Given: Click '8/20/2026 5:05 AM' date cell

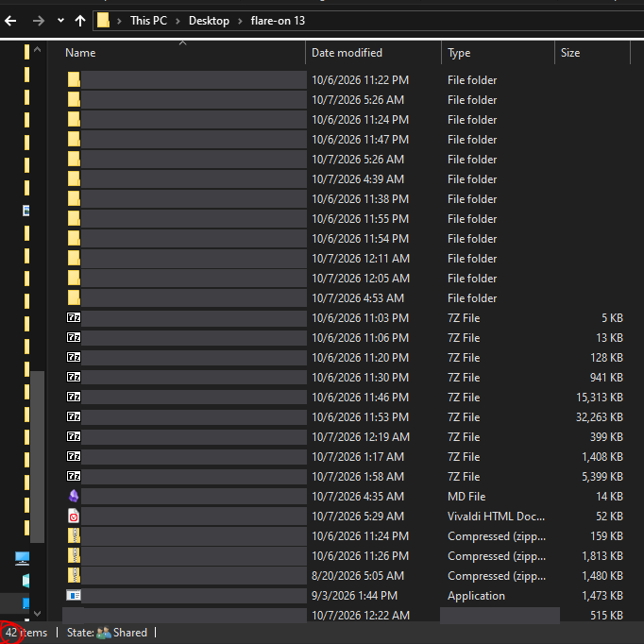Looking at the screenshot, I should pos(357,576).
